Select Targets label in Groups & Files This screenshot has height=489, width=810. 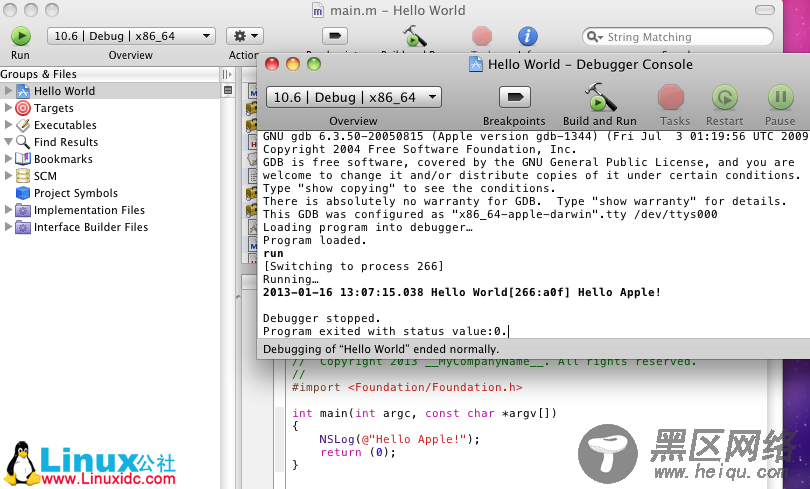tap(54, 108)
